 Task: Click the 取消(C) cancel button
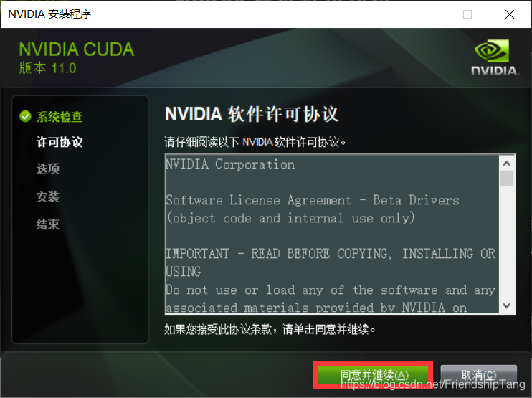pos(478,375)
